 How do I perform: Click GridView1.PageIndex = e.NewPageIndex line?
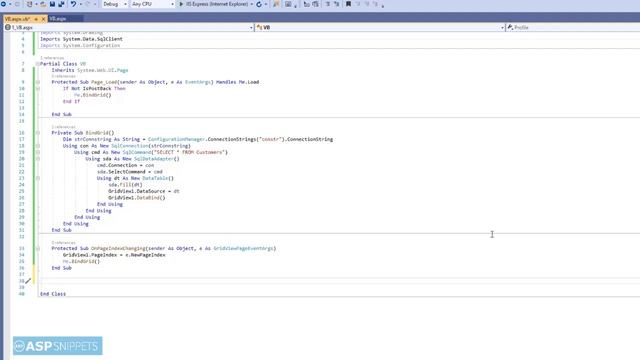point(114,255)
